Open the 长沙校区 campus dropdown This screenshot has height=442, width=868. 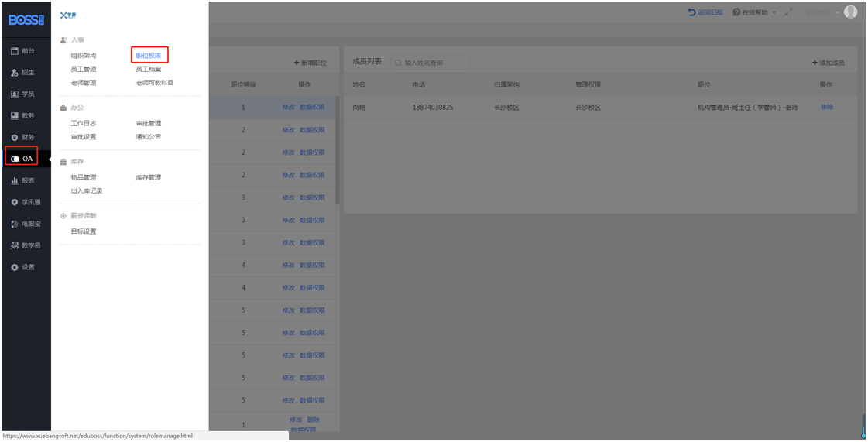point(822,12)
